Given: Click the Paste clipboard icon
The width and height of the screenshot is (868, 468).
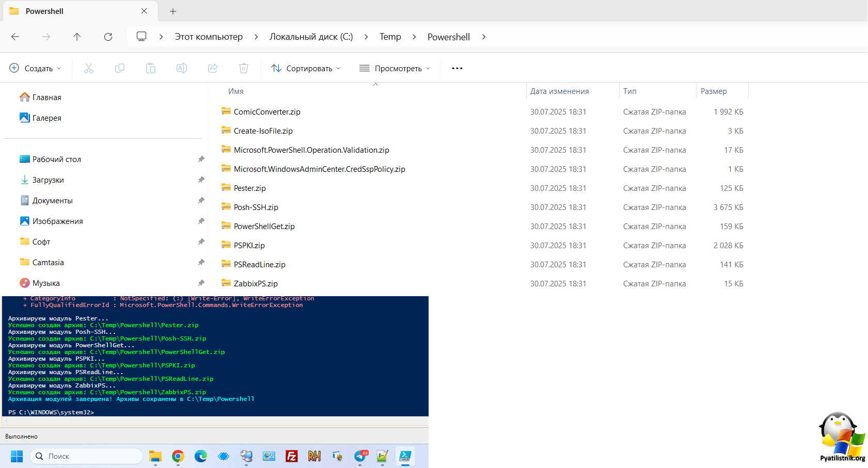Looking at the screenshot, I should (151, 68).
